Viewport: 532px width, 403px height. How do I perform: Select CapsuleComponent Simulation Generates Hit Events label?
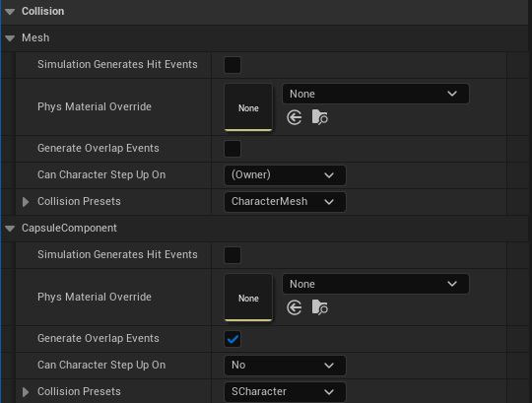[117, 255]
